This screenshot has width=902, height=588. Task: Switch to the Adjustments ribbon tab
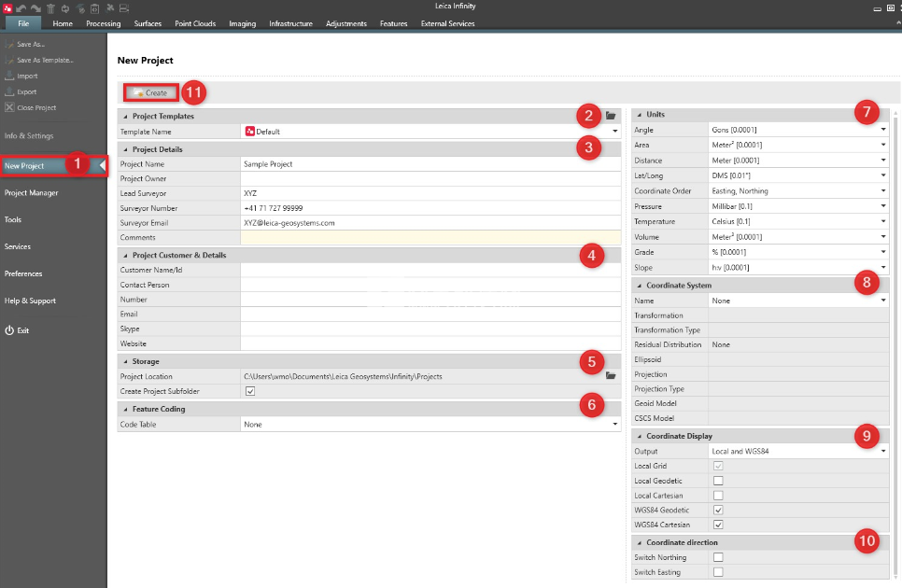(346, 23)
